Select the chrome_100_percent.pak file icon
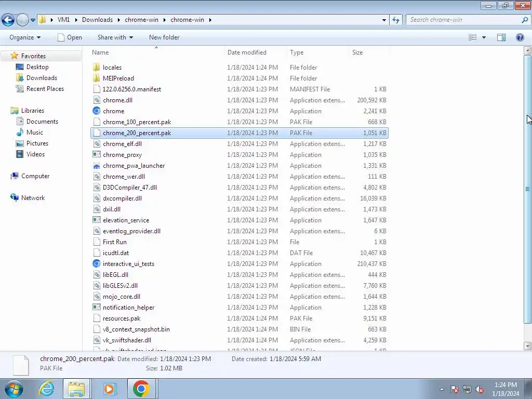The height and width of the screenshot is (399, 532). pyautogui.click(x=96, y=122)
